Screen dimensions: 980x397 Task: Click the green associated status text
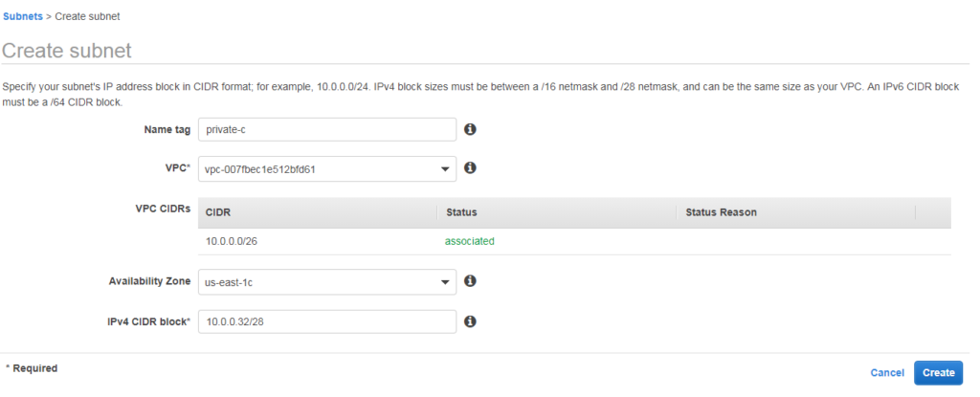[469, 241]
